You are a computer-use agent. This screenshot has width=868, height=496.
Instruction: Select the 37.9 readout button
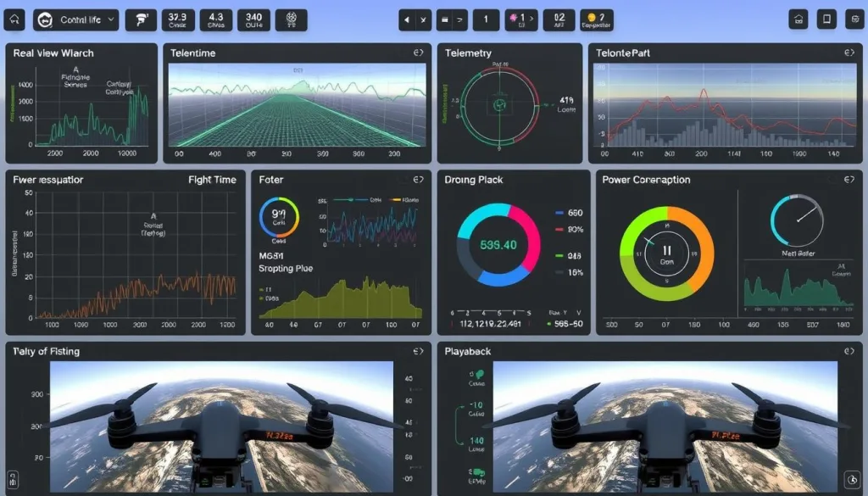pos(178,20)
